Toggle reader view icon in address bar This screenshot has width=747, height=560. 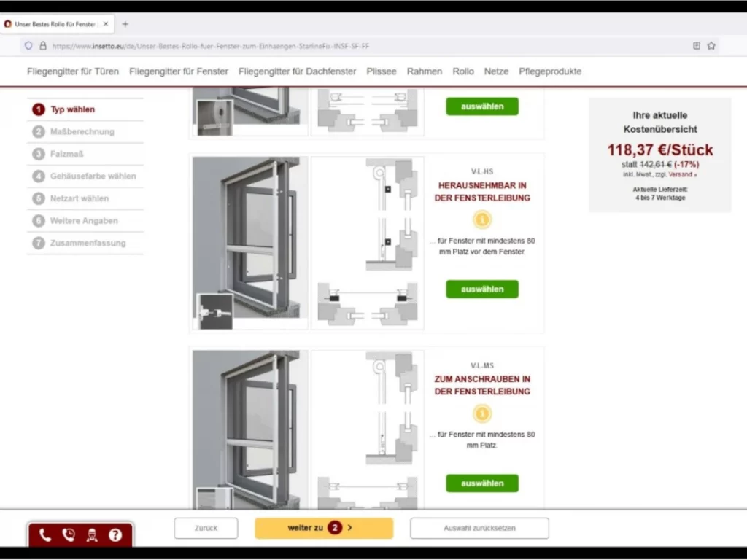(x=696, y=45)
